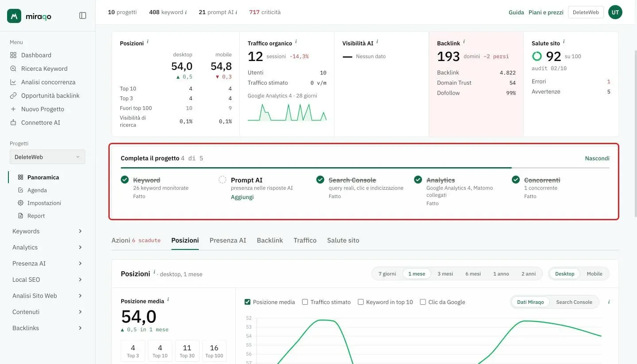This screenshot has width=637, height=364.
Task: Switch to the Presenza AI tab
Action: (x=228, y=241)
